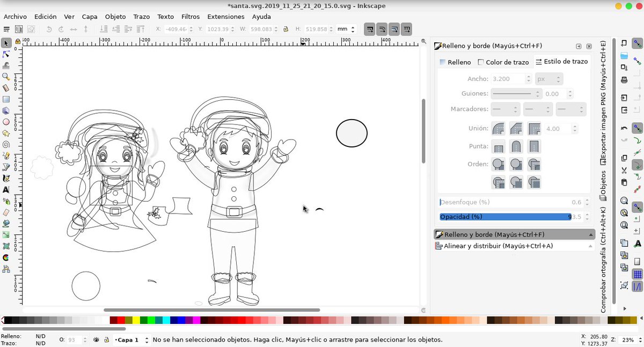Toggle snap nodes, paths and handles
This screenshot has height=347, width=644.
tap(638, 129)
